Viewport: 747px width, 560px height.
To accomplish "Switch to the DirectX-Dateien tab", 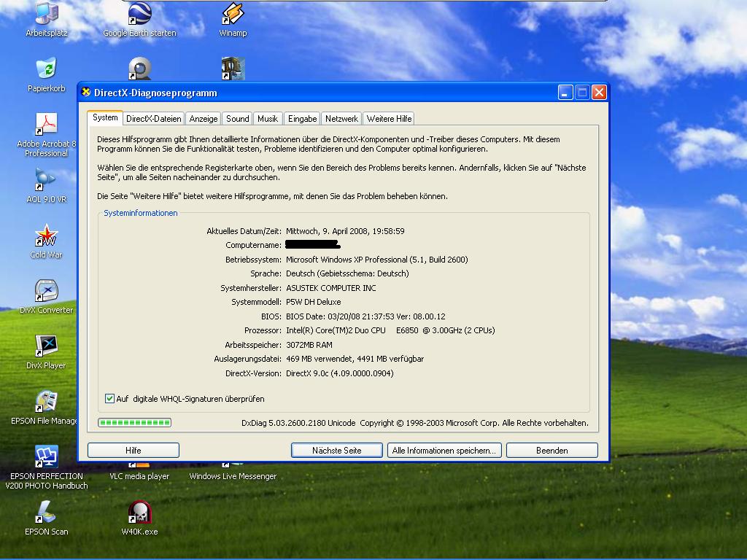I will pyautogui.click(x=154, y=119).
